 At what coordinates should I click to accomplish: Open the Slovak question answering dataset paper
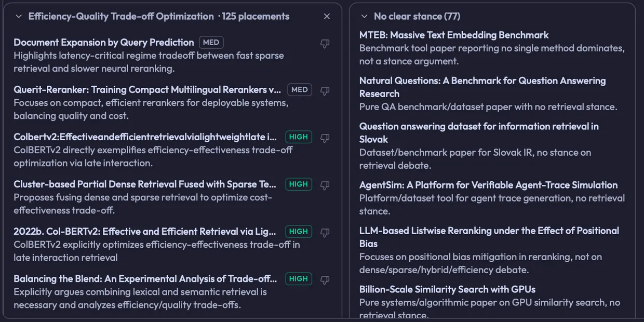pos(479,133)
